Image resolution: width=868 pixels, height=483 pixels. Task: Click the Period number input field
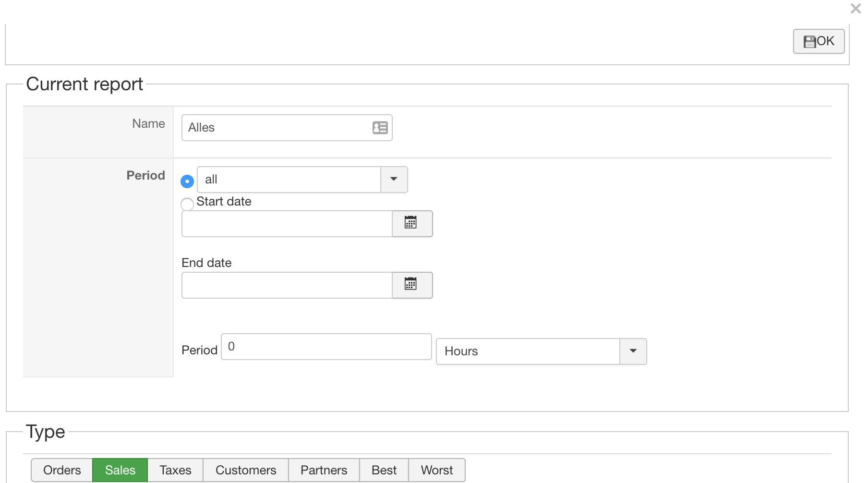coord(326,347)
